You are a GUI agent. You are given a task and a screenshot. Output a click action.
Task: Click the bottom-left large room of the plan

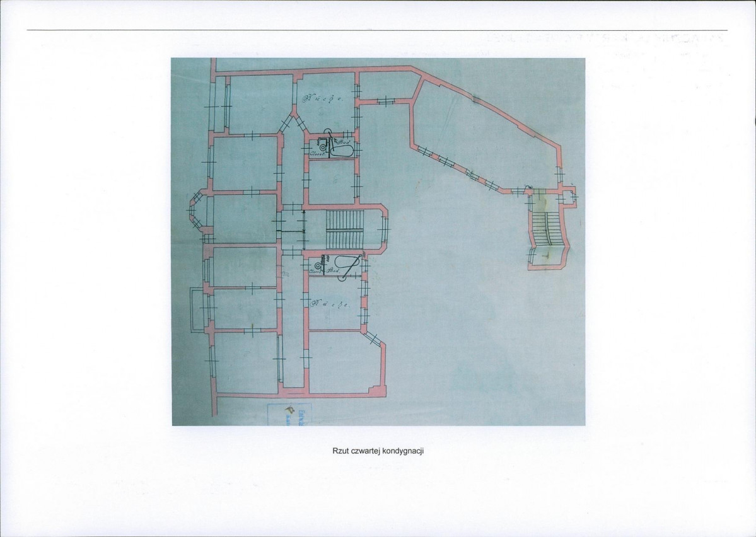click(x=246, y=363)
